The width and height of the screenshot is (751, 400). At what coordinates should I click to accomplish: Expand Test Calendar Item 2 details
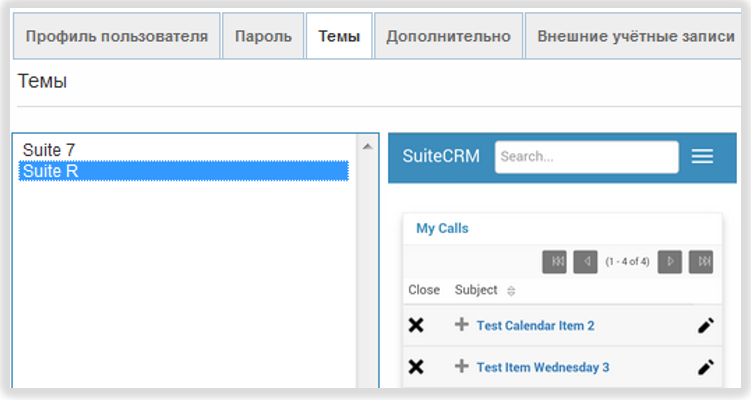coord(461,325)
